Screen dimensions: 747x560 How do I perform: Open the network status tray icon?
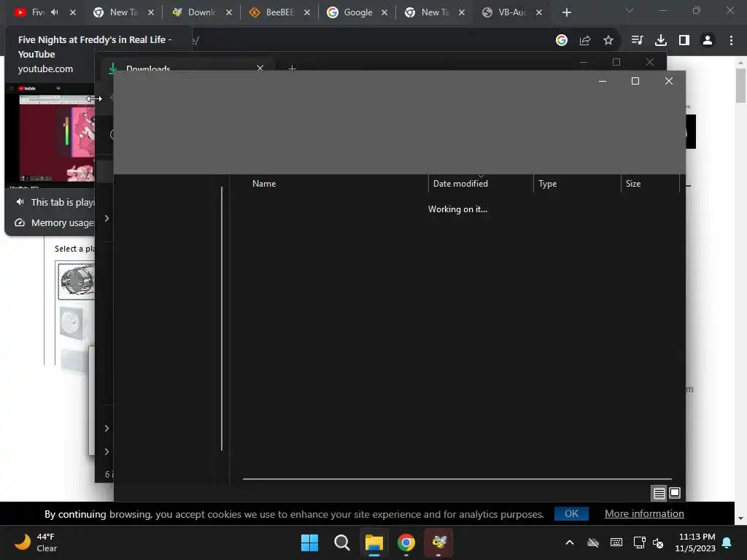tap(639, 542)
